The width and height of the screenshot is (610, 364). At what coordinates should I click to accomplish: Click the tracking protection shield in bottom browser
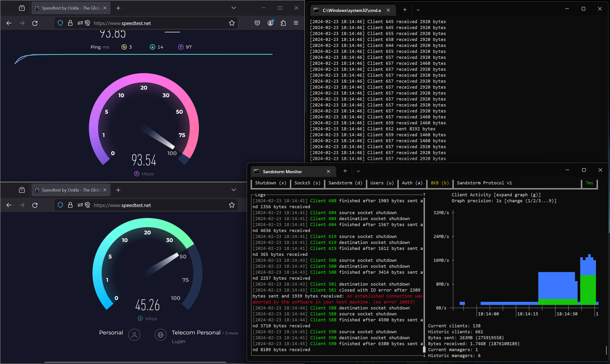coord(60,205)
